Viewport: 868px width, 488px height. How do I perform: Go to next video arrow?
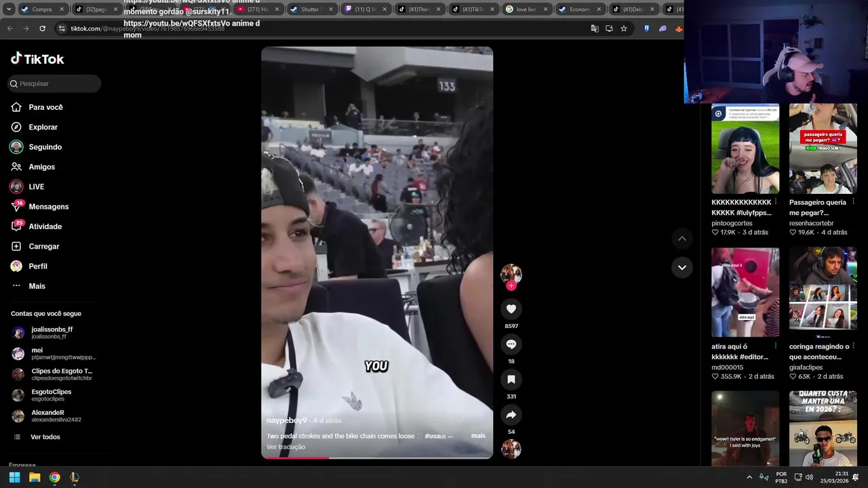682,267
